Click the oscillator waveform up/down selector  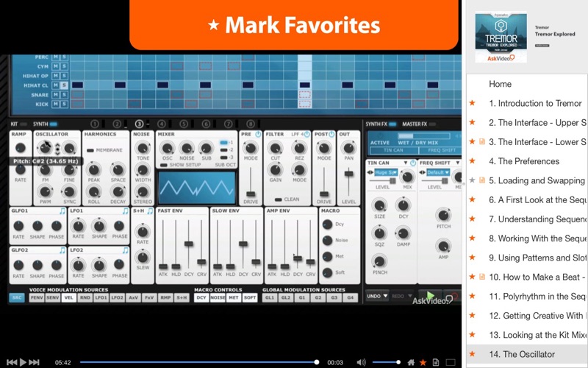tap(57, 149)
